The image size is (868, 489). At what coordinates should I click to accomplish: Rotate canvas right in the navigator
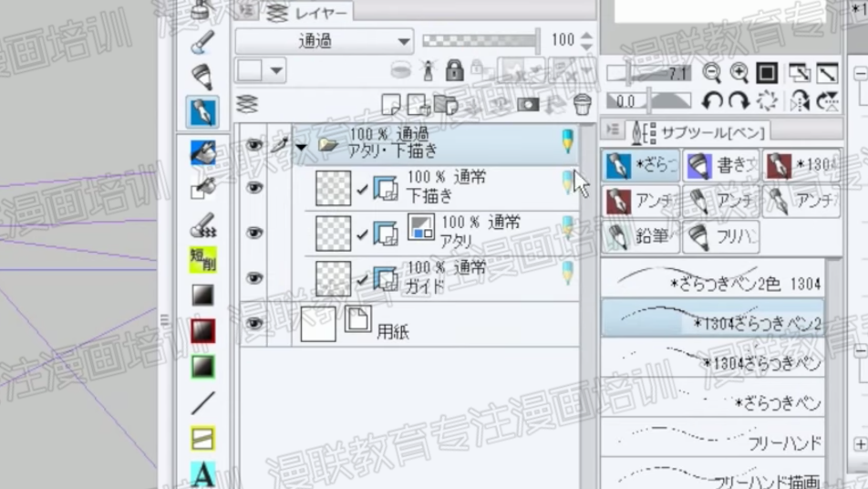[x=739, y=100]
